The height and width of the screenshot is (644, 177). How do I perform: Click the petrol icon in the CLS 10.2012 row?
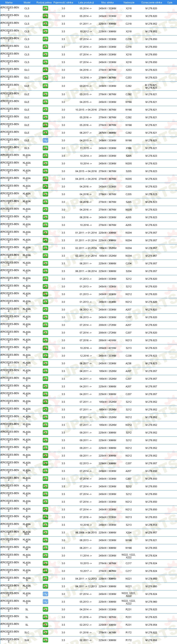tap(45, 31)
